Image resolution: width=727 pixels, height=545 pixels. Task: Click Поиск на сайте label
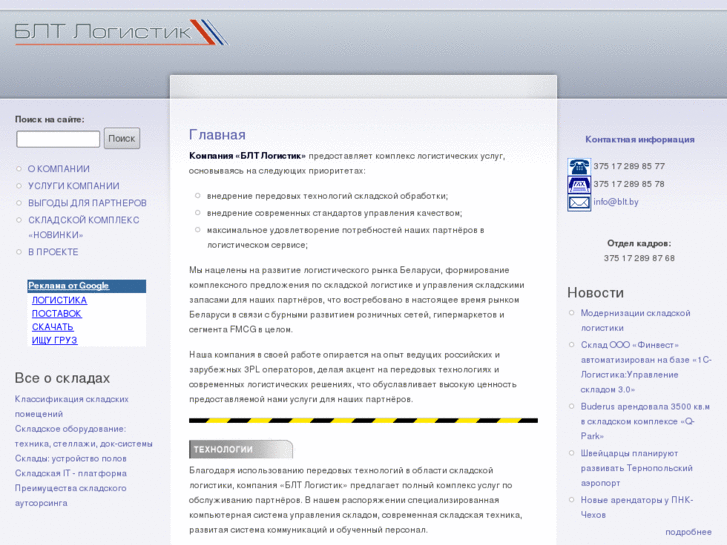(x=50, y=119)
